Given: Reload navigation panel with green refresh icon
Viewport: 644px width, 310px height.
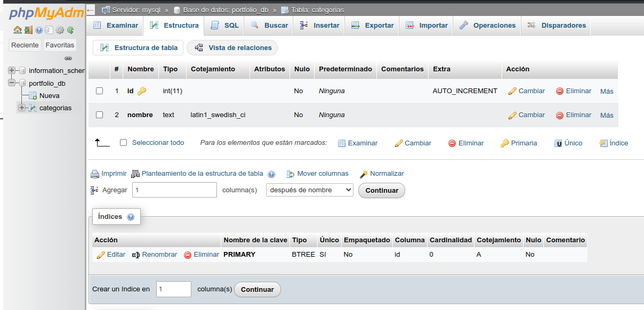Looking at the screenshot, I should 70,30.
